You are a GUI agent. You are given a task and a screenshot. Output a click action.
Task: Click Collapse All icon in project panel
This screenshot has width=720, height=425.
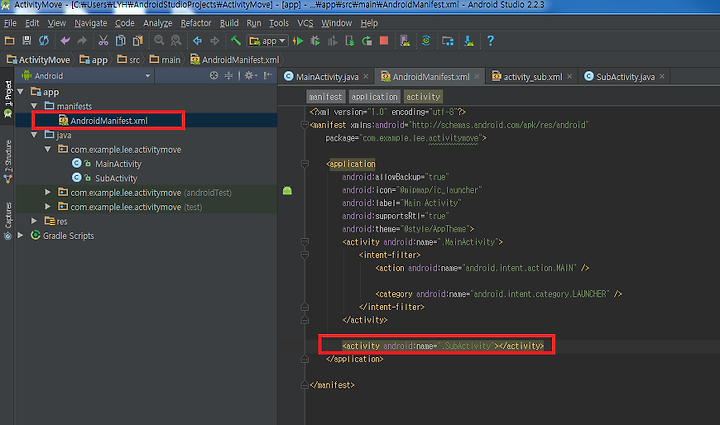(229, 76)
